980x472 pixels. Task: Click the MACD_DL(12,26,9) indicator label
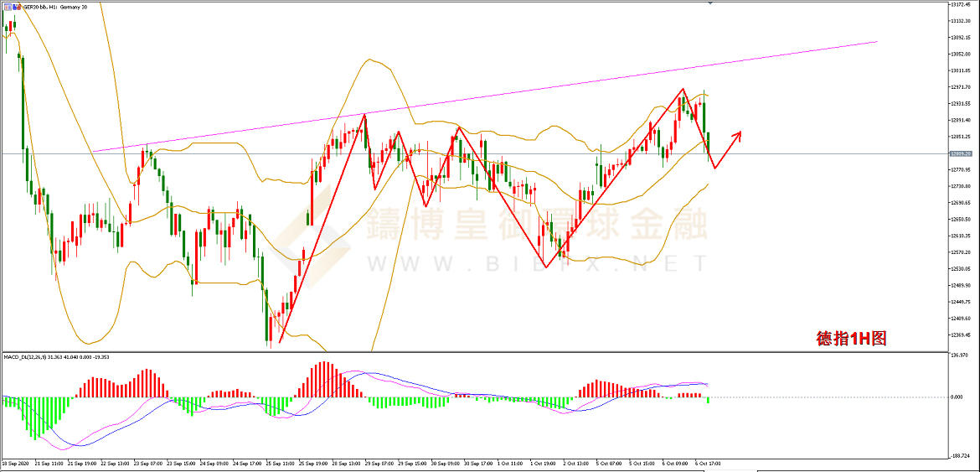tap(57, 357)
